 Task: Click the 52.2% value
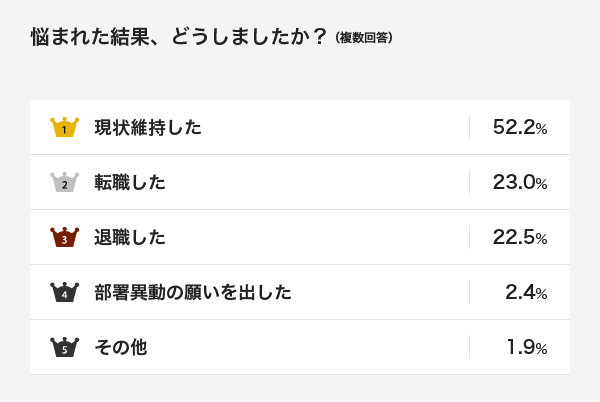(520, 127)
